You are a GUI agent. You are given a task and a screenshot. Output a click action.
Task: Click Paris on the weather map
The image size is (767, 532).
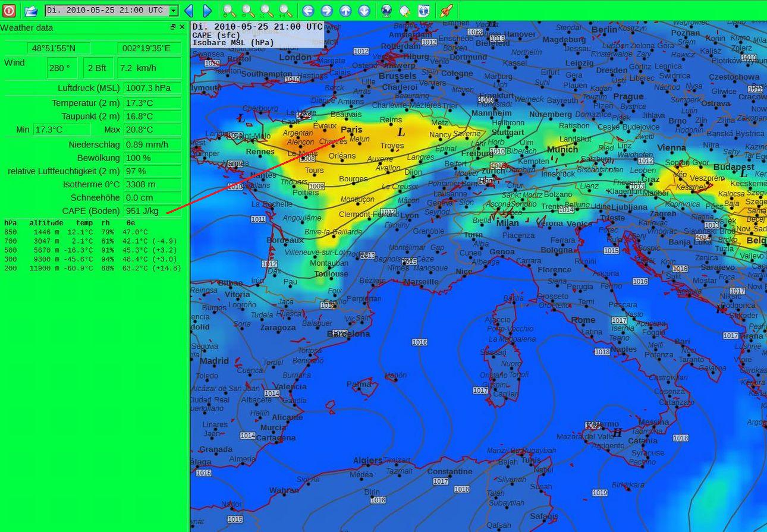coord(351,130)
